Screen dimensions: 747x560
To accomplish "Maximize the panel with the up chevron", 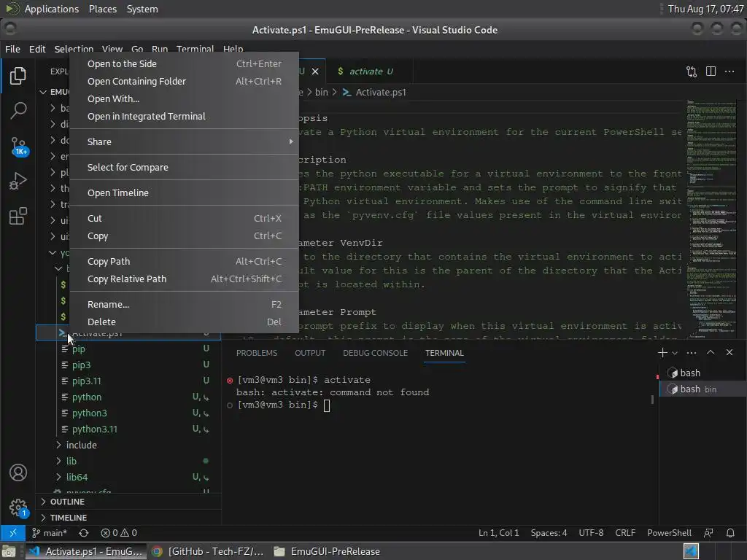I will (x=711, y=353).
